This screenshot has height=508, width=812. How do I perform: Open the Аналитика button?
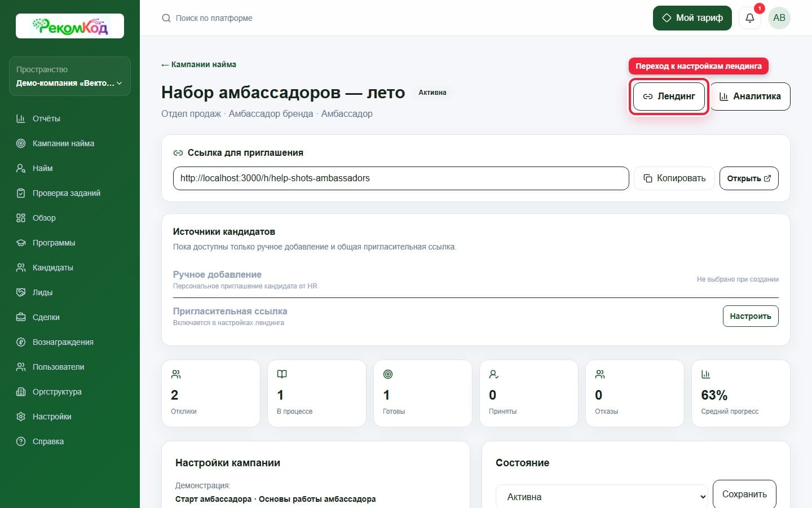[750, 97]
